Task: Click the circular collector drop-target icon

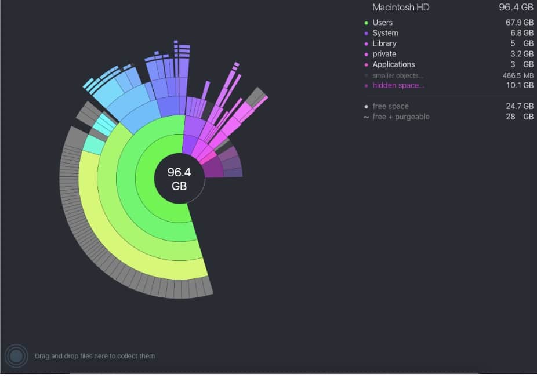Action: (16, 356)
